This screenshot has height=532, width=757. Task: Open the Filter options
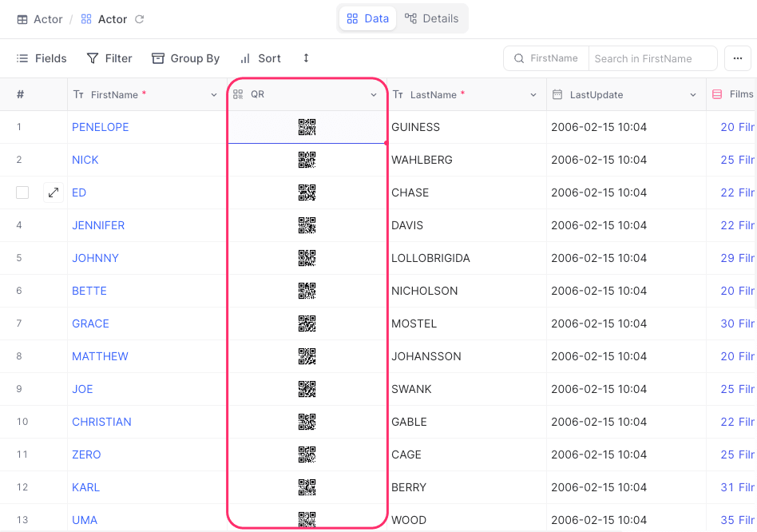109,58
